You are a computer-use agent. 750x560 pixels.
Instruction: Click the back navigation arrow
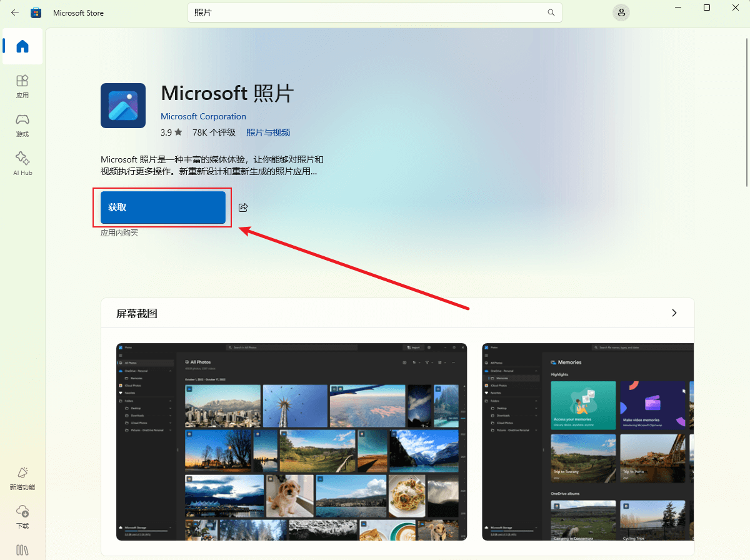click(x=14, y=12)
